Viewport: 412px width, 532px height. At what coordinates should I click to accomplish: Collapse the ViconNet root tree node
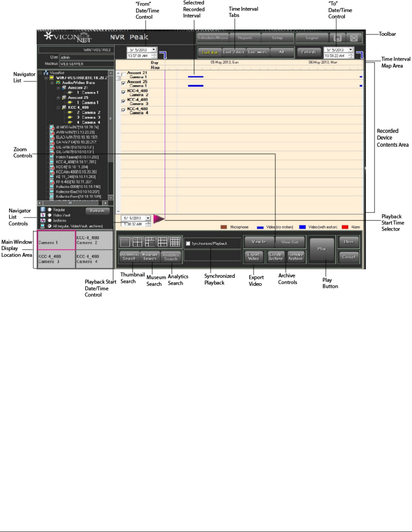(40, 73)
